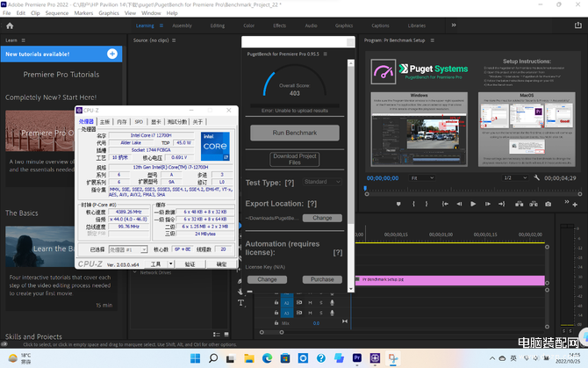This screenshot has width=588, height=368.
Task: Click Download Project Files button
Action: 295,160
